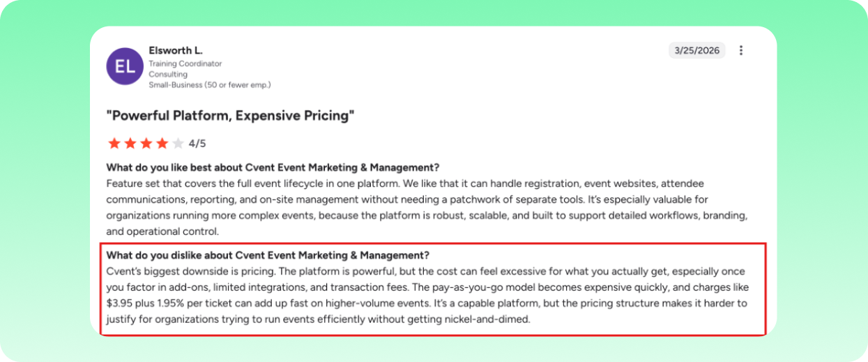
Task: Click the Training Coordinator job title
Action: tap(185, 63)
